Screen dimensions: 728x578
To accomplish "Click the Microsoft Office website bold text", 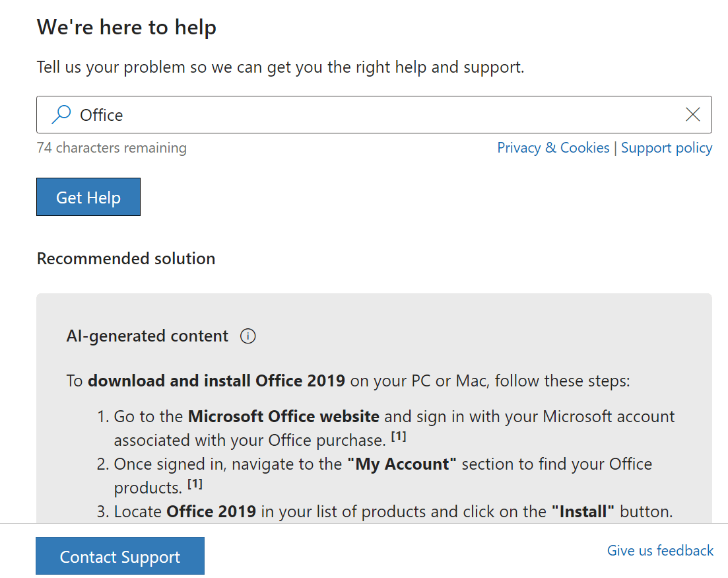I will click(284, 415).
